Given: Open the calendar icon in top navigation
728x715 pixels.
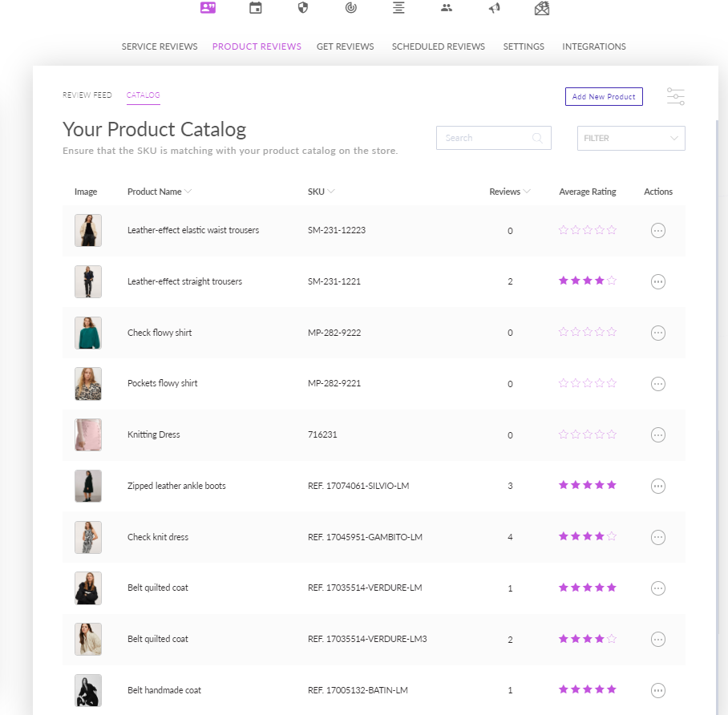Looking at the screenshot, I should click(255, 8).
